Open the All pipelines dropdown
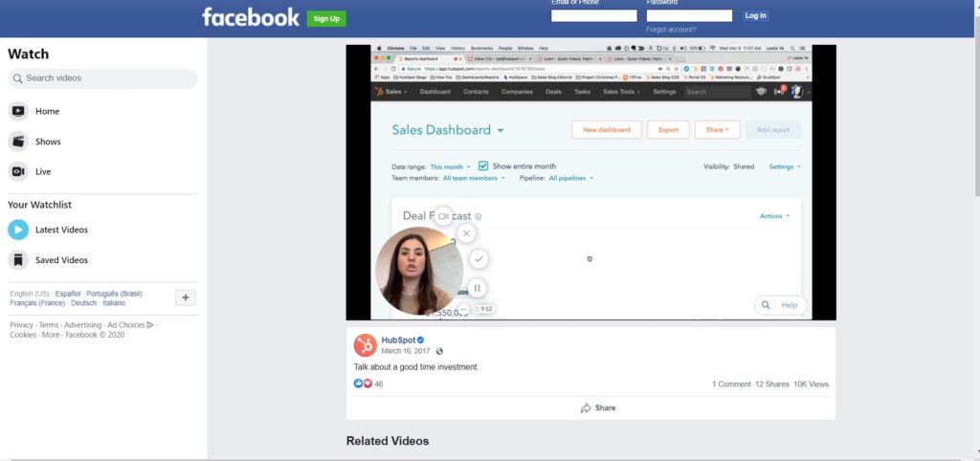The image size is (980, 461). point(570,178)
